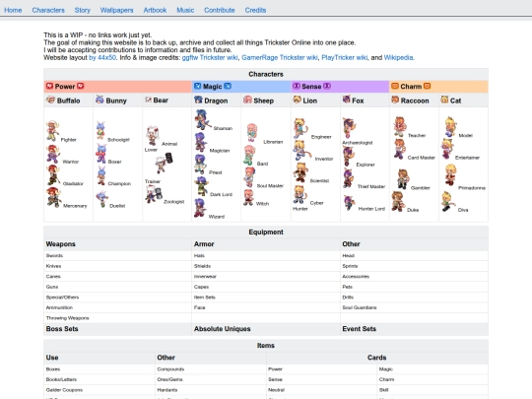This screenshot has height=399, width=532.
Task: Click the Knives weapons row
Action: (x=118, y=266)
